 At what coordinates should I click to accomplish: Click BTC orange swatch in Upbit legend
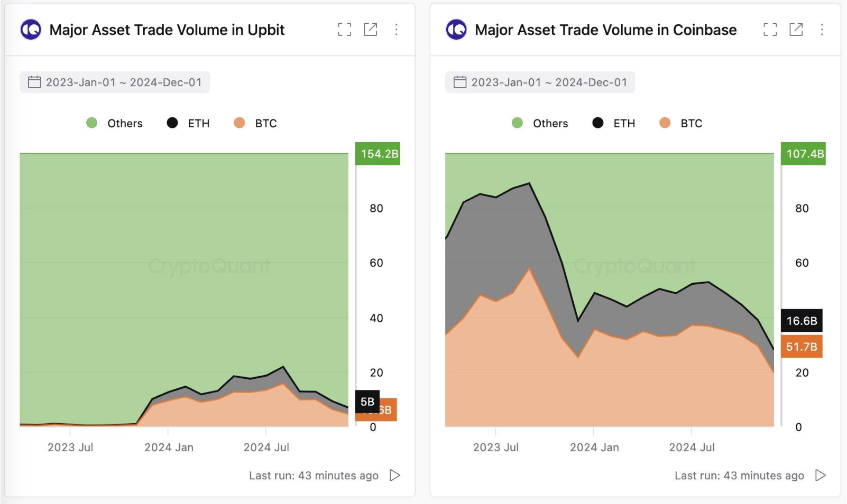point(240,123)
